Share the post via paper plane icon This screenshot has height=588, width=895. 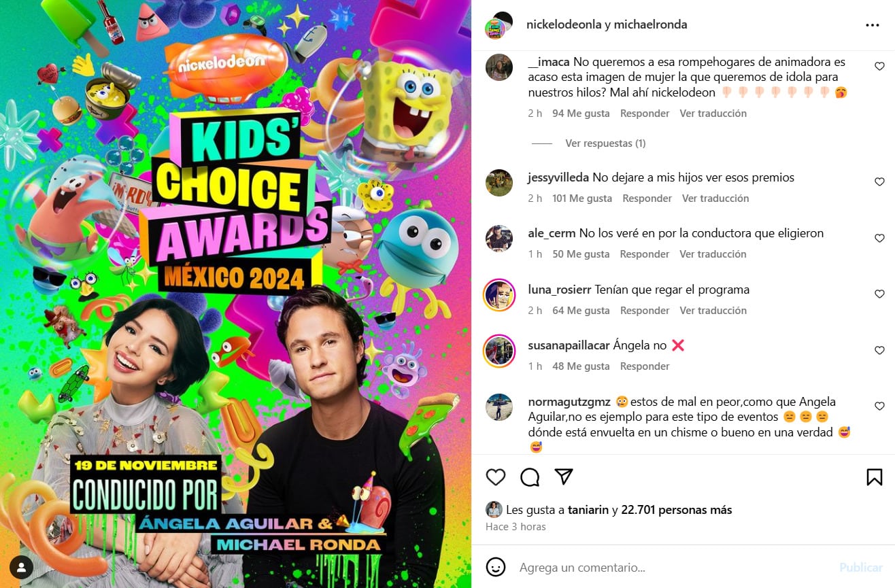point(564,477)
